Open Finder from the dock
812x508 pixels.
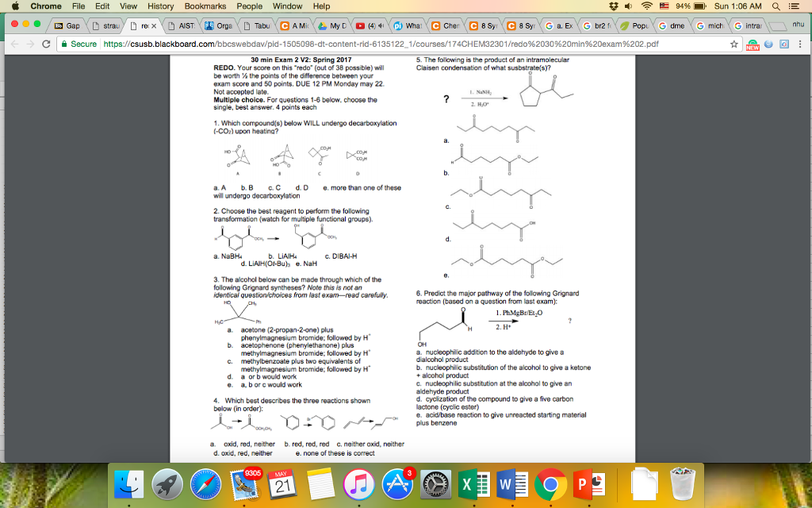click(x=128, y=484)
